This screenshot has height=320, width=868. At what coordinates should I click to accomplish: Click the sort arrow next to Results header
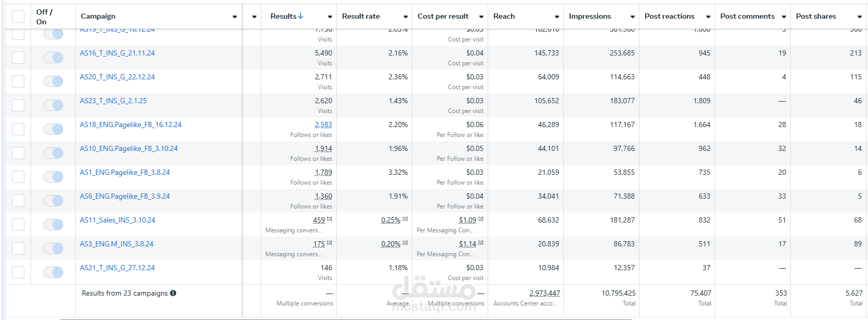point(301,16)
